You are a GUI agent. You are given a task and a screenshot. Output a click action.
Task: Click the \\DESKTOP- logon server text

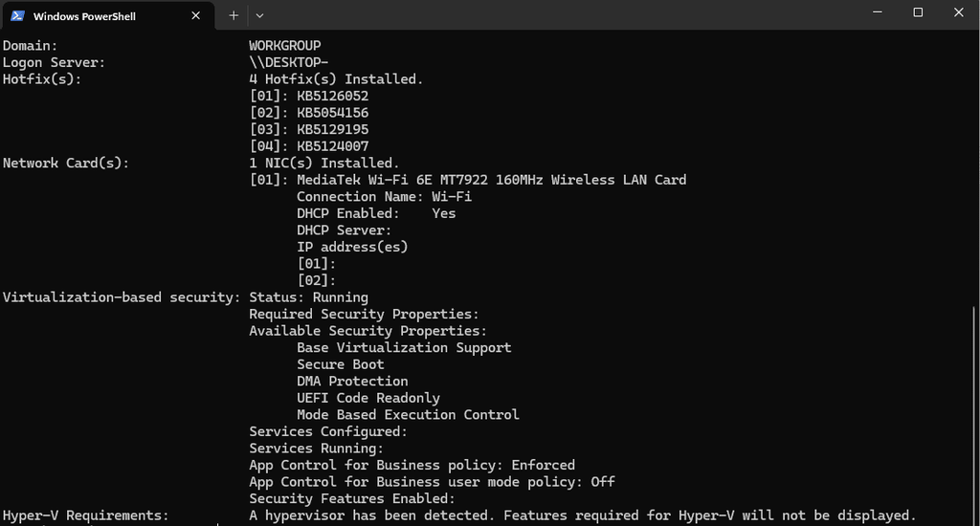point(289,62)
